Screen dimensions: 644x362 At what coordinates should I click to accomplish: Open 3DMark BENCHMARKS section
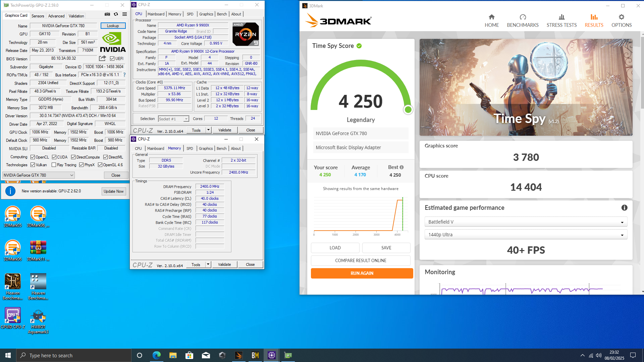pos(523,21)
